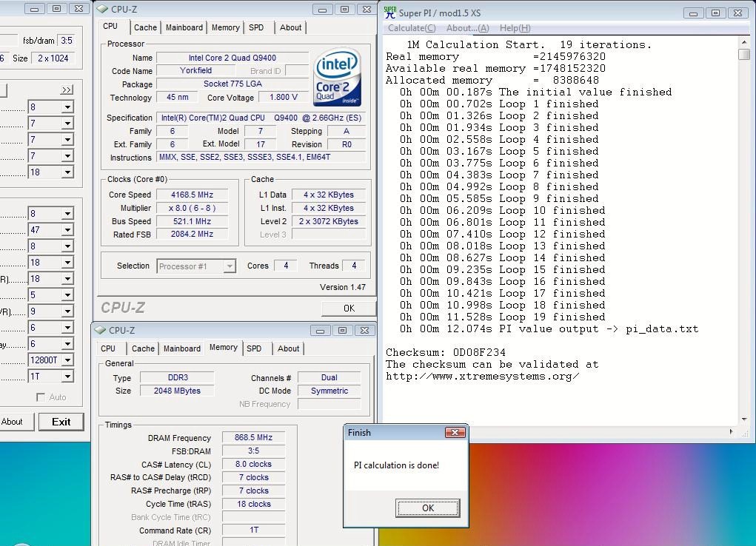Click the CAS# Latency 8.0 clocks value

pos(254,464)
